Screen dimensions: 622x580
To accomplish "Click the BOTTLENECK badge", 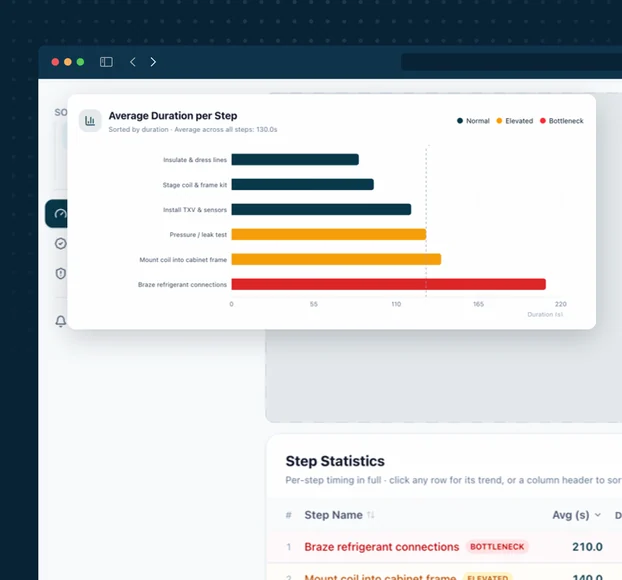I will pos(497,547).
